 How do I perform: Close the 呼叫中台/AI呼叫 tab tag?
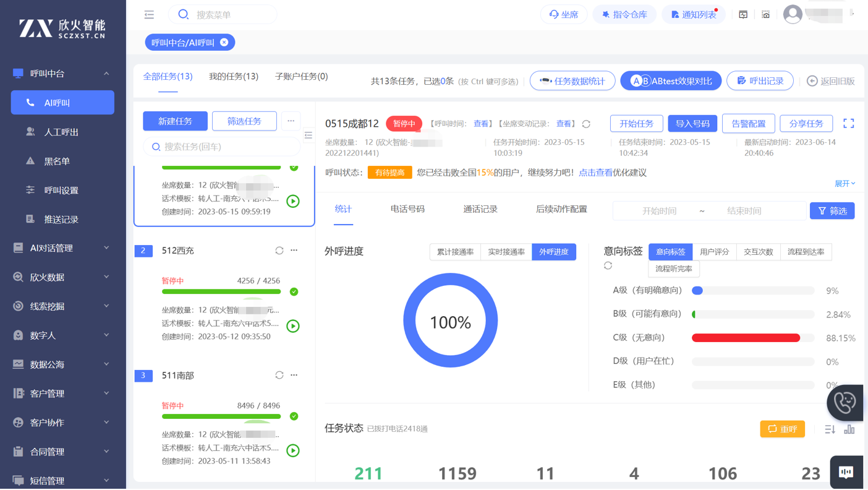[224, 42]
